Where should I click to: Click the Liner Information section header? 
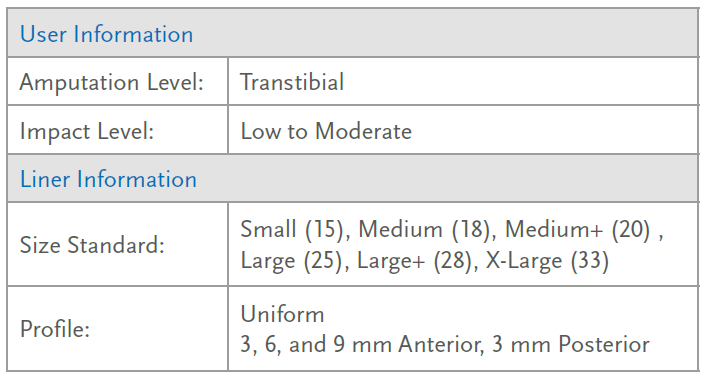coord(353,178)
